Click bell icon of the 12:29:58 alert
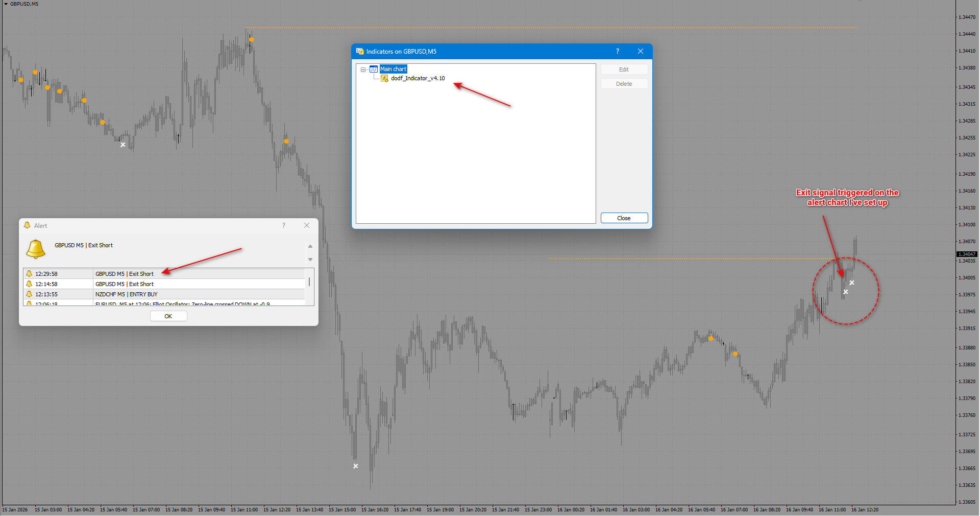The image size is (980, 516). point(29,274)
